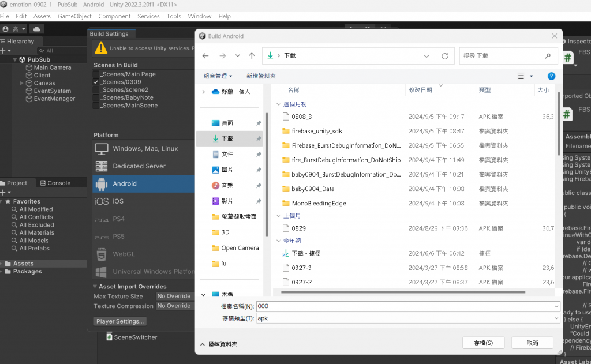591x364 pixels.
Task: Expand the OneDrive 個人 node
Action: (x=204, y=92)
